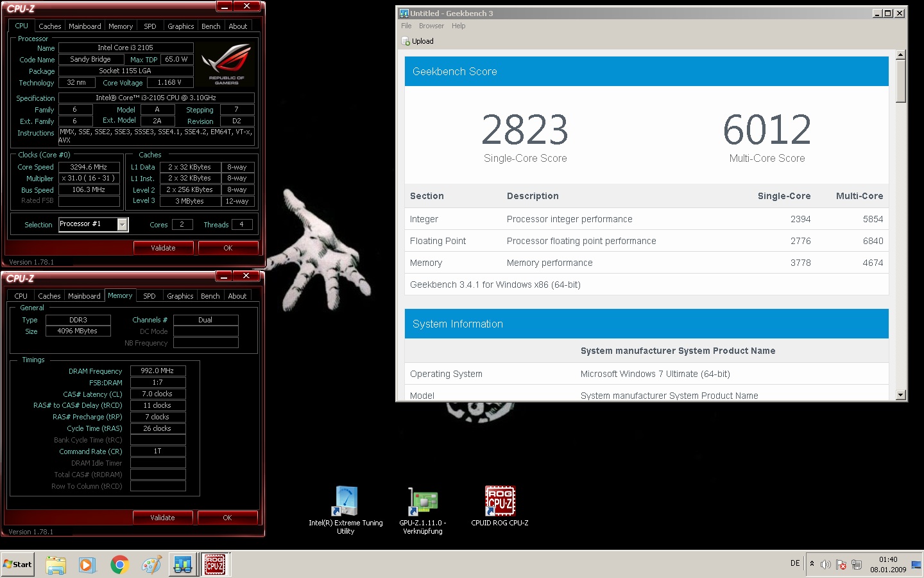Click single-core score 2823
This screenshot has height=578, width=924.
(525, 130)
